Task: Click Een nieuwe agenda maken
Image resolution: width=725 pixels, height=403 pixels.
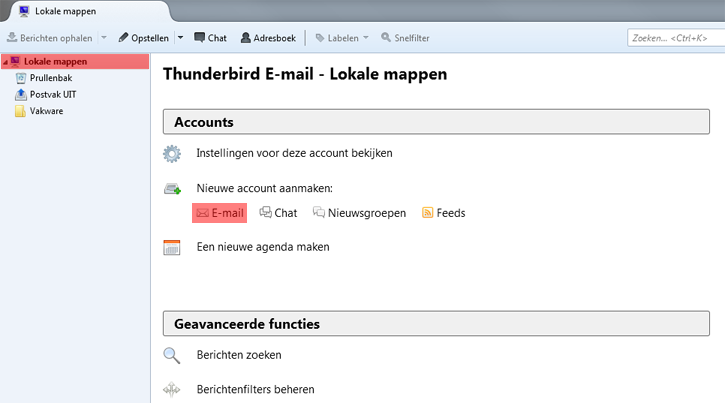Action: coord(263,247)
